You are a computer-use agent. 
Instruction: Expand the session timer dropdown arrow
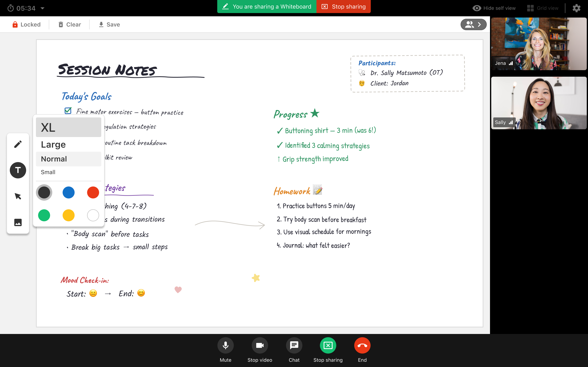coord(42,8)
